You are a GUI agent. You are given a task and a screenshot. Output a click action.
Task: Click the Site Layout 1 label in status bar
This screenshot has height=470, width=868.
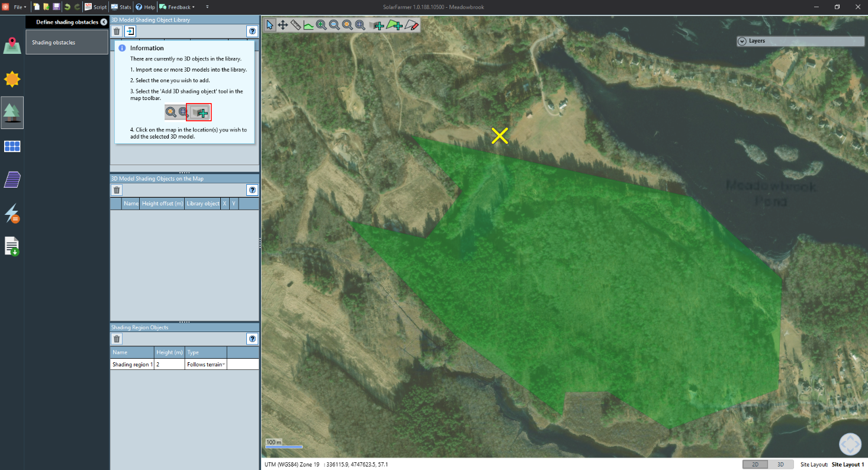click(848, 465)
